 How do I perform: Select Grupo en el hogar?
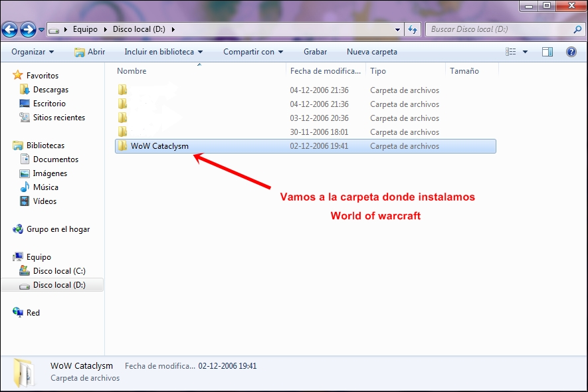[58, 229]
